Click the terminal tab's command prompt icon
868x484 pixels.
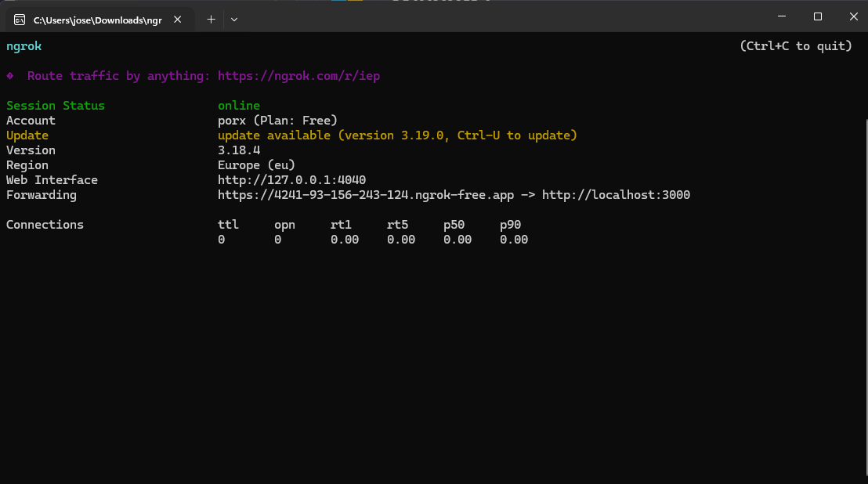click(20, 20)
